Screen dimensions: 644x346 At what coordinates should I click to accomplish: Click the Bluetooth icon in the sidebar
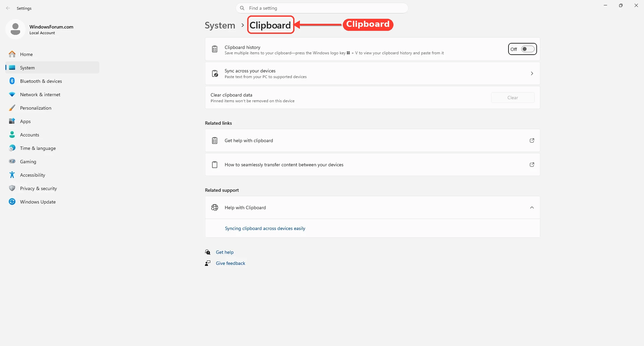click(12, 81)
